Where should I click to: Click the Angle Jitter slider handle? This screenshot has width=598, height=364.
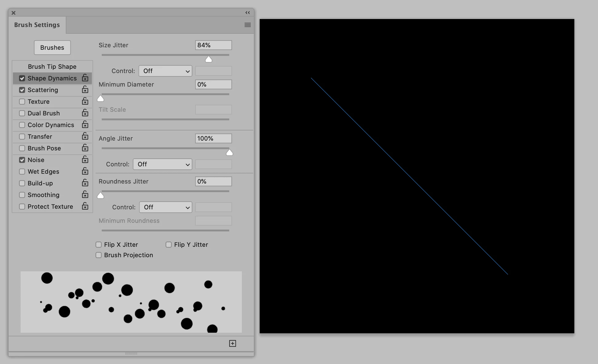pos(229,153)
